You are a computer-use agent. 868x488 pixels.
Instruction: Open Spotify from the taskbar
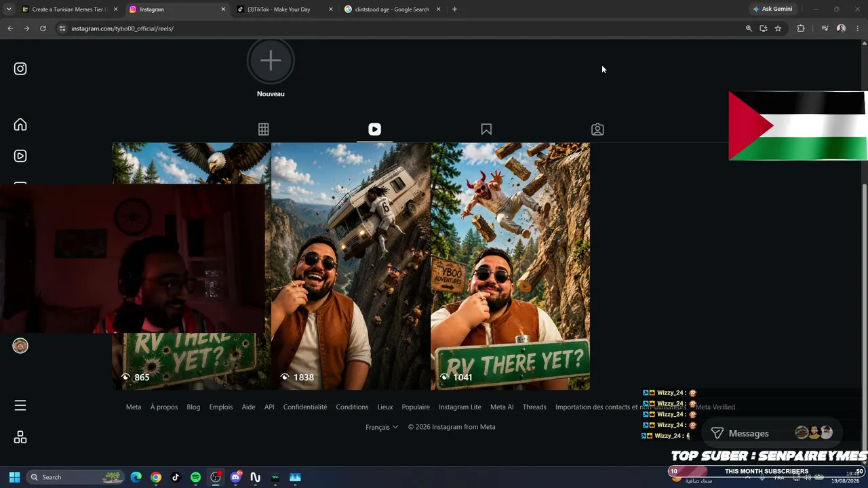click(195, 477)
